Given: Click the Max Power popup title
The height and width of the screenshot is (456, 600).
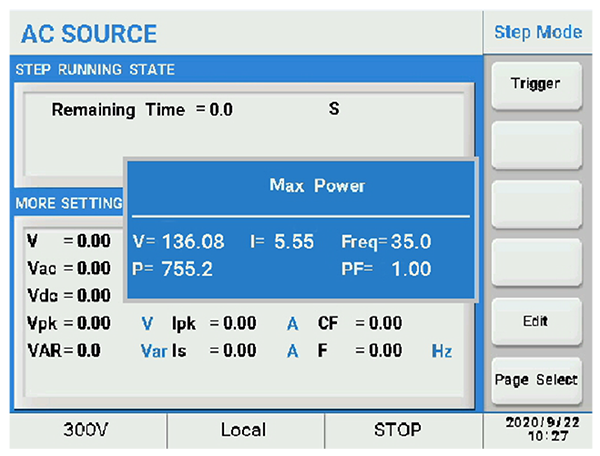Looking at the screenshot, I should [304, 186].
